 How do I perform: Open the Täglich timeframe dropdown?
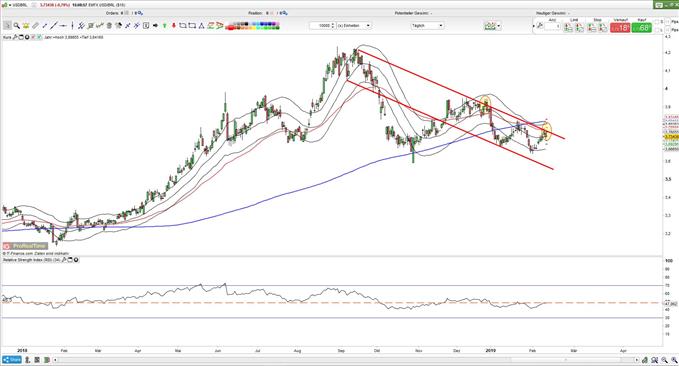pos(427,26)
